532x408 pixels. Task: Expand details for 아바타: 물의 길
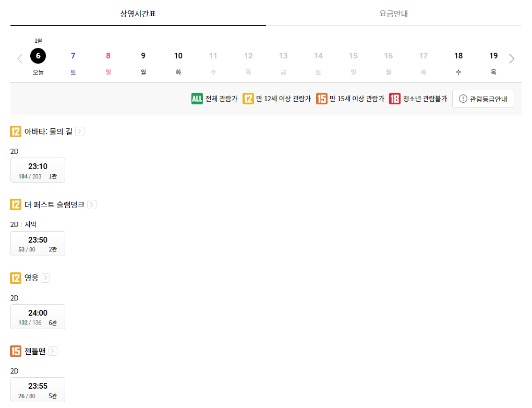[x=80, y=131]
